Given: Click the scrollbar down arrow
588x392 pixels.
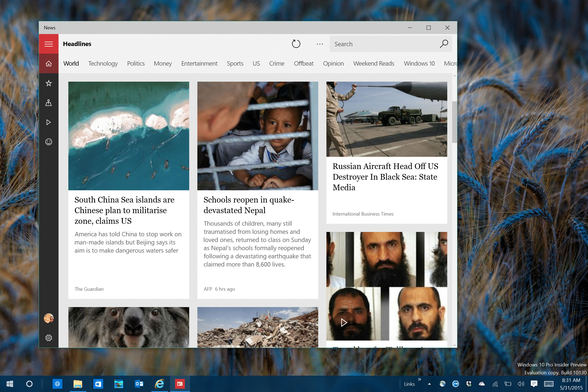Looking at the screenshot, I should (x=454, y=345).
